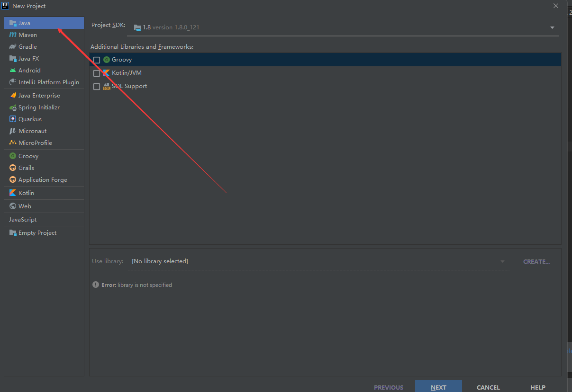Click the Maven 'm' icon

coord(13,35)
